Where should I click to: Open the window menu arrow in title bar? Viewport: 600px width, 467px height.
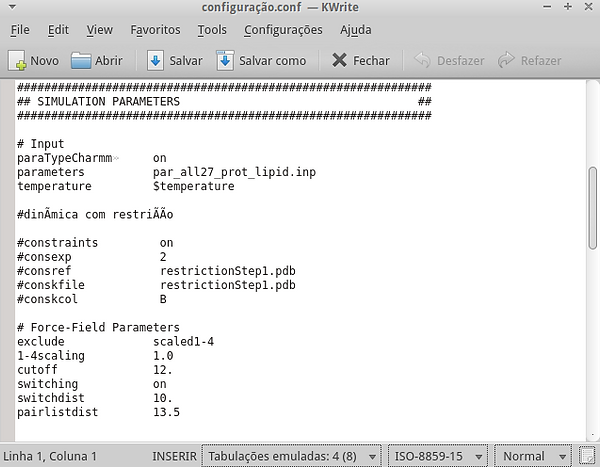point(12,7)
